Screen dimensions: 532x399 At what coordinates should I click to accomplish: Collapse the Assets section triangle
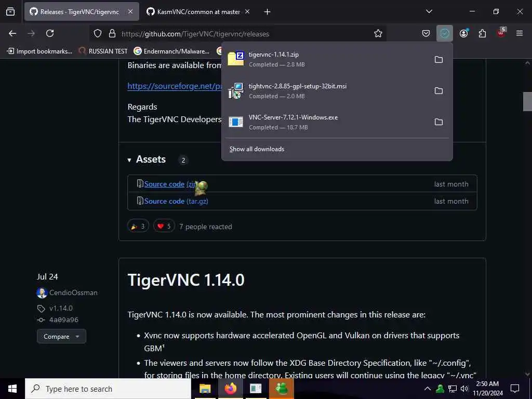tap(129, 160)
